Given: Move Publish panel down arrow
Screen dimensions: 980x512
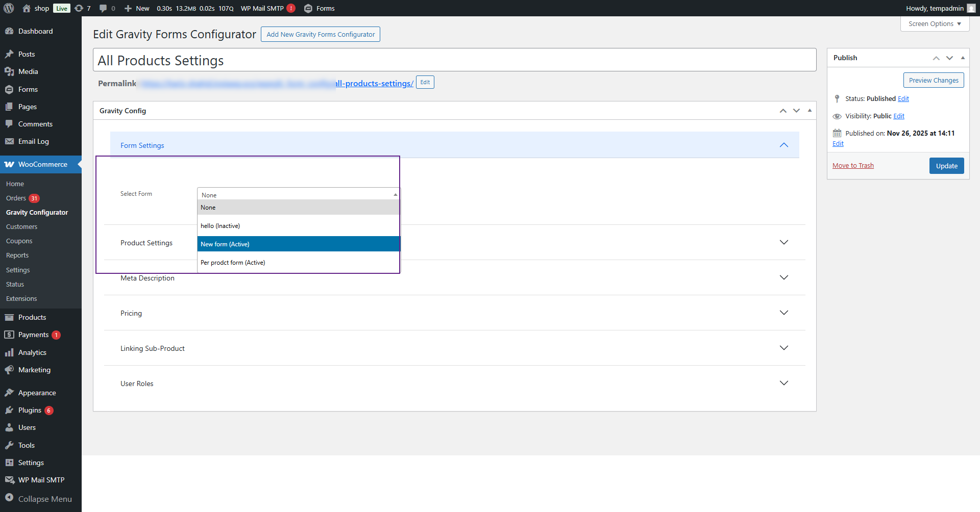Looking at the screenshot, I should click(x=949, y=58).
